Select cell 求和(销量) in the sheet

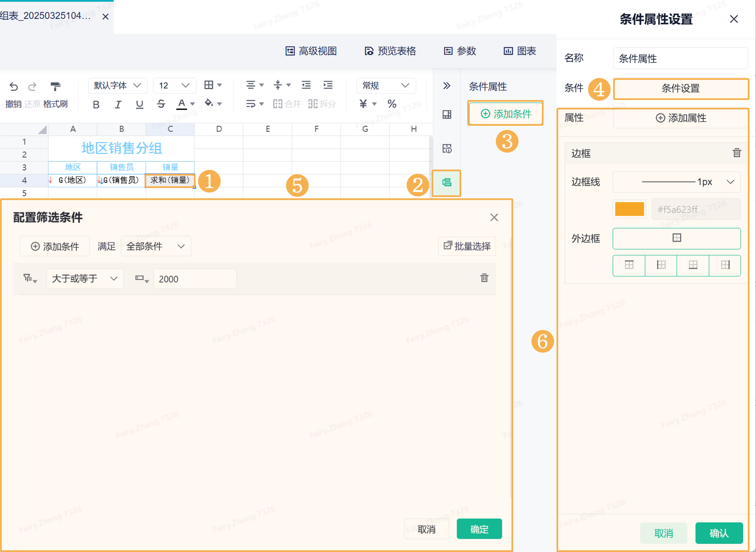point(170,180)
